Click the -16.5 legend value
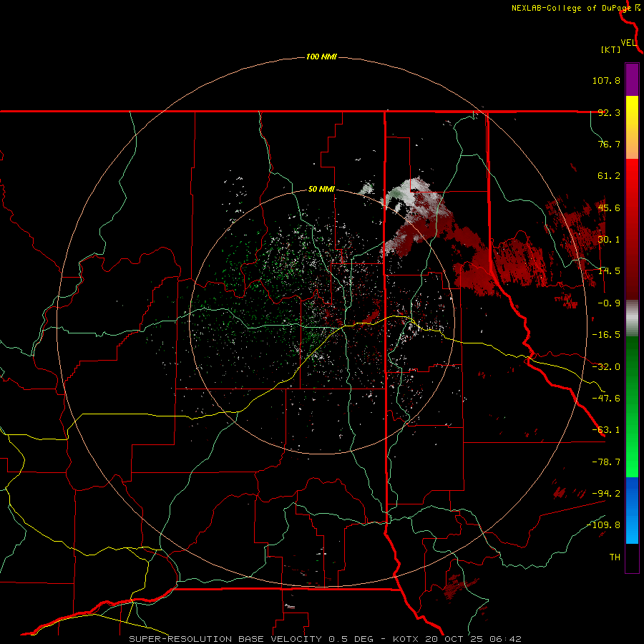The image size is (644, 644). pyautogui.click(x=606, y=335)
